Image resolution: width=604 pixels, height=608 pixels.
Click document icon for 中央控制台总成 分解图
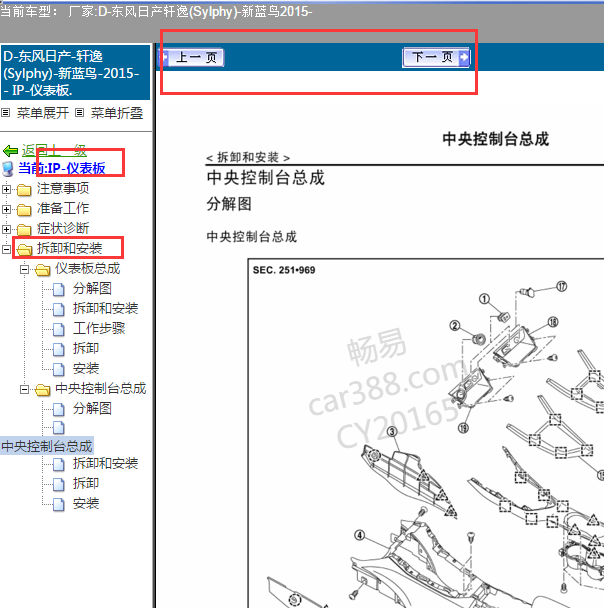pos(59,409)
